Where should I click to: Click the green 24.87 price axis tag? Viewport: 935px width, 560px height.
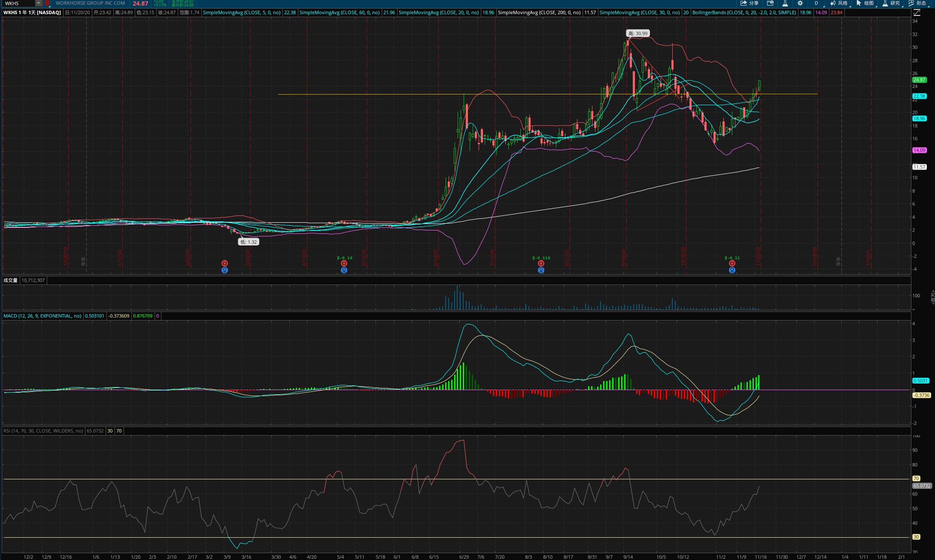point(919,80)
